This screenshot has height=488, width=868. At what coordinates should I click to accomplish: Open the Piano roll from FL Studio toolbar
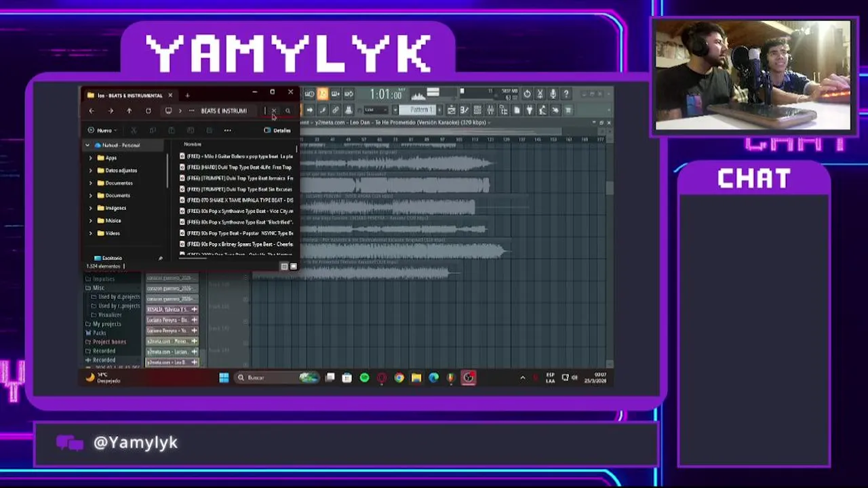464,110
